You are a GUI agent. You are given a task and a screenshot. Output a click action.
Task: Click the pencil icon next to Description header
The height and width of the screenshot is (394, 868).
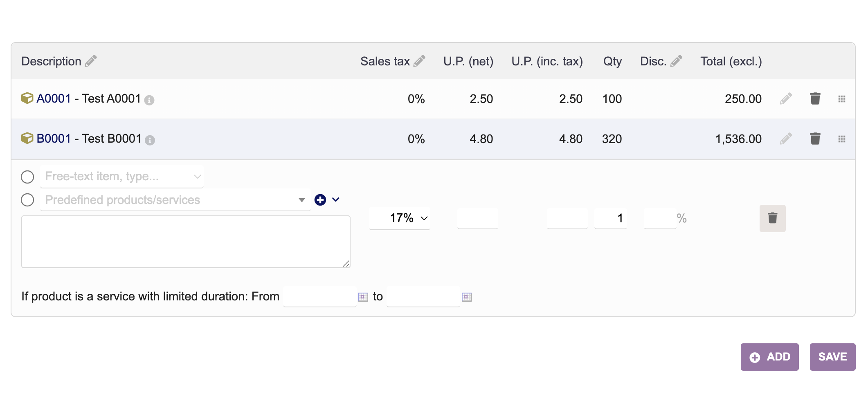click(x=91, y=61)
